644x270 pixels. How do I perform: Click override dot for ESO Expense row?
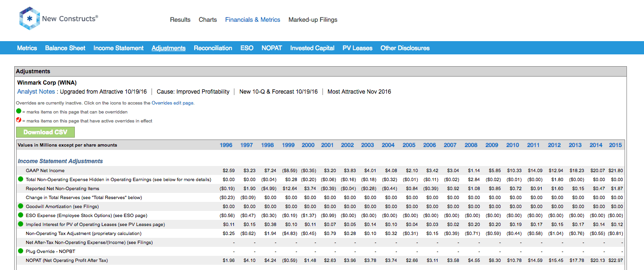pyautogui.click(x=20, y=216)
